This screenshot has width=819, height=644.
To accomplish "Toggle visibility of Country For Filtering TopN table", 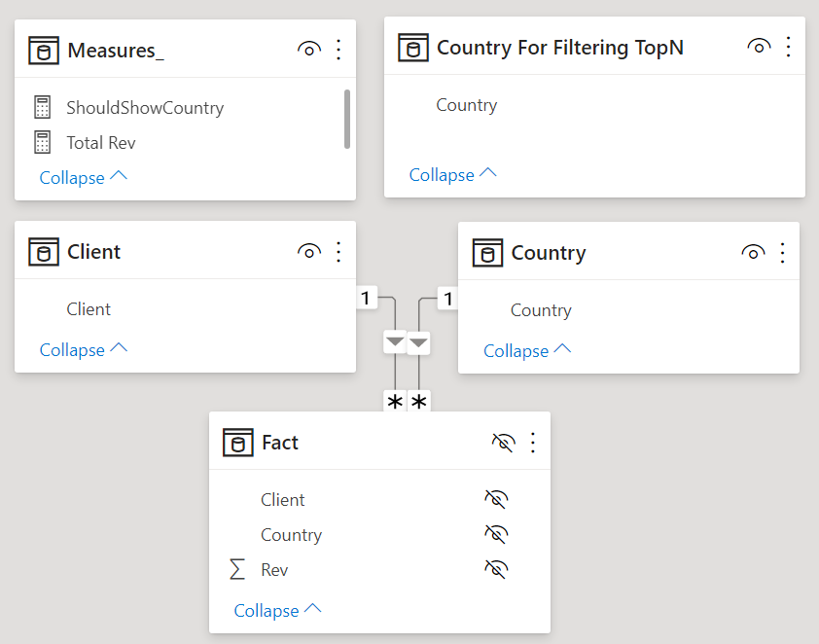I will click(x=759, y=47).
